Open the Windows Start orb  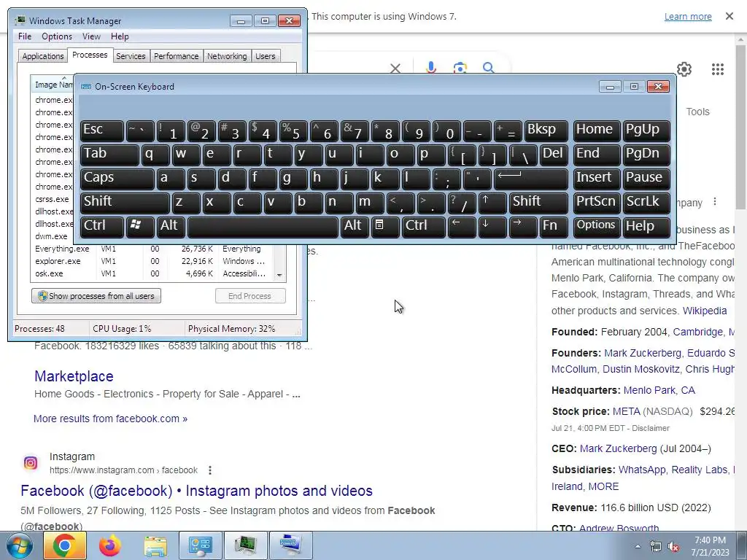(x=19, y=545)
